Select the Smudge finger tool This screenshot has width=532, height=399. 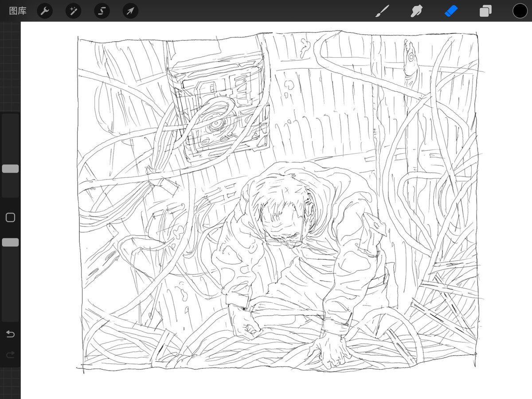click(x=416, y=11)
